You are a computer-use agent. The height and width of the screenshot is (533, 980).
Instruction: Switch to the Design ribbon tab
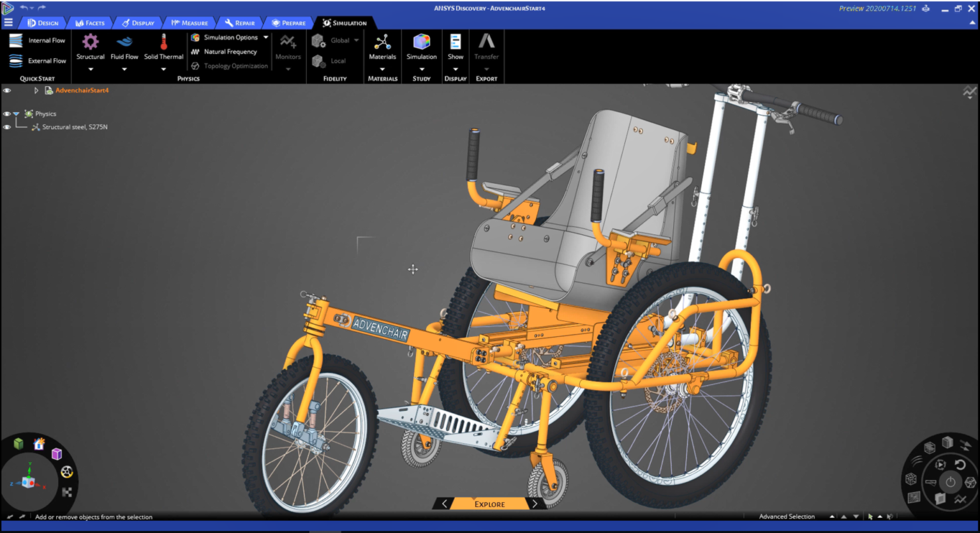click(x=43, y=23)
